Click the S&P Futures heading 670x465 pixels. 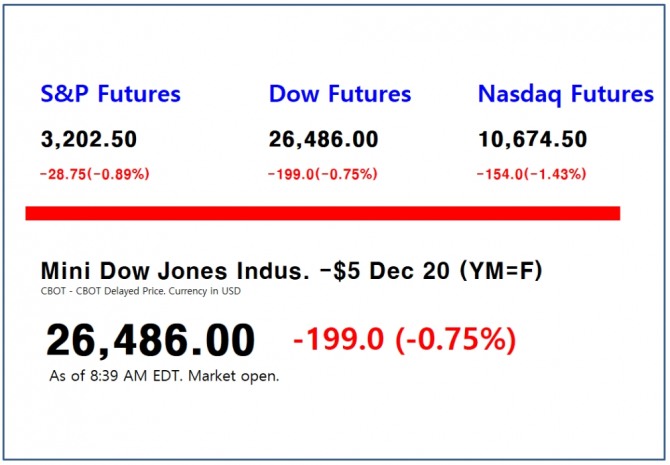(x=110, y=95)
